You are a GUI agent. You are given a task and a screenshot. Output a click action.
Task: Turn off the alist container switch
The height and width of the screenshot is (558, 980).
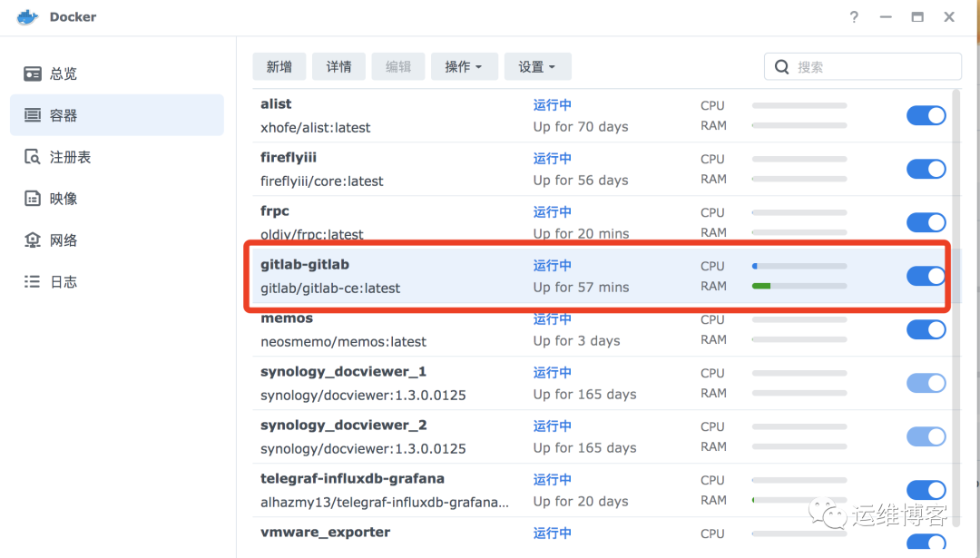(926, 115)
